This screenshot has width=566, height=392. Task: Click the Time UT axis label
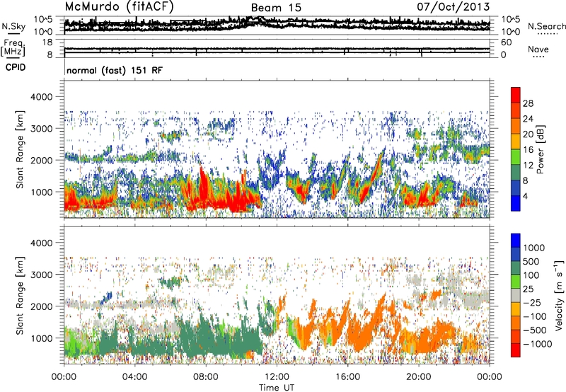tap(277, 388)
